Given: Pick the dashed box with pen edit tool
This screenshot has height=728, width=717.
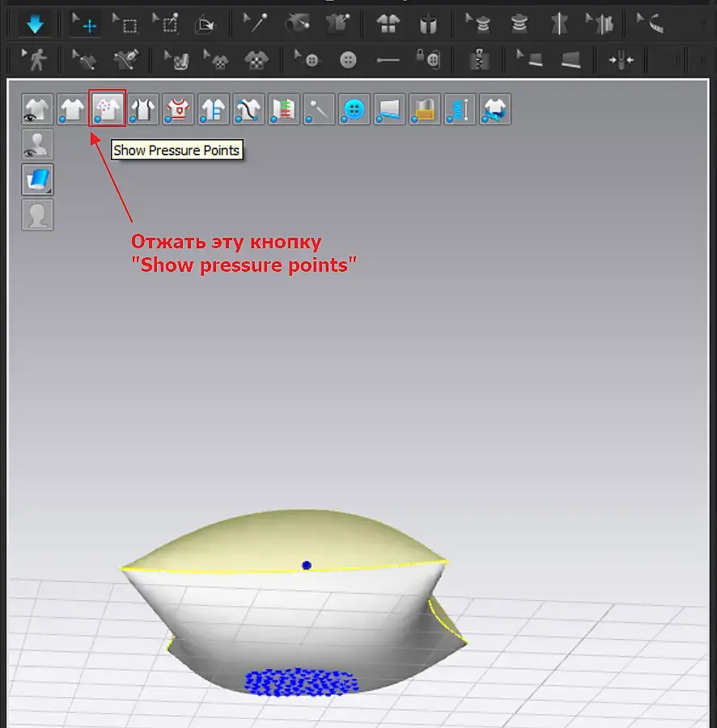Looking at the screenshot, I should click(165, 23).
